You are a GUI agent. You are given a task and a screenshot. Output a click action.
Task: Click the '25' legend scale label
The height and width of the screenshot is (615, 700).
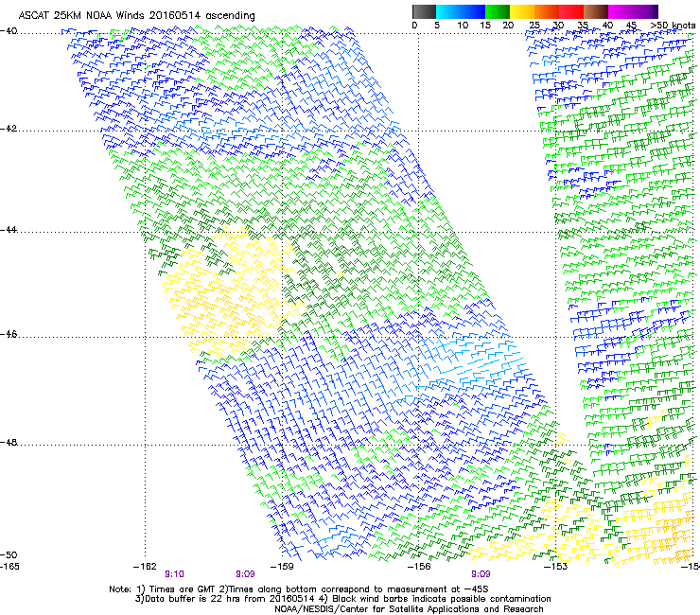pos(534,26)
